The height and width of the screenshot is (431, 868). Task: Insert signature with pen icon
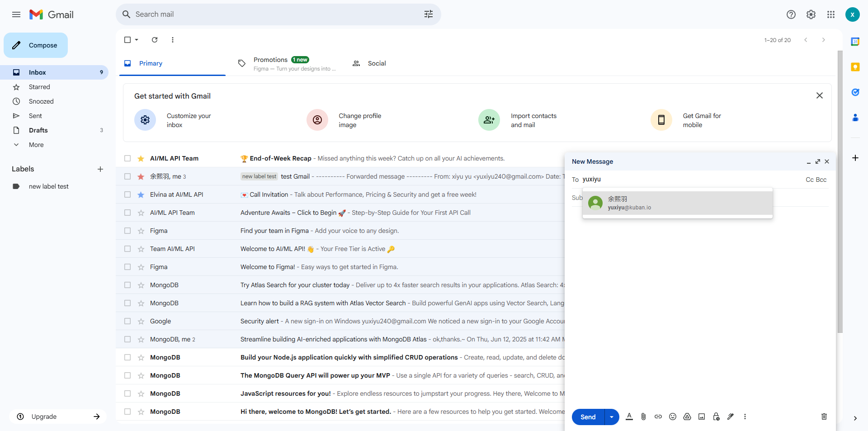pos(731,417)
